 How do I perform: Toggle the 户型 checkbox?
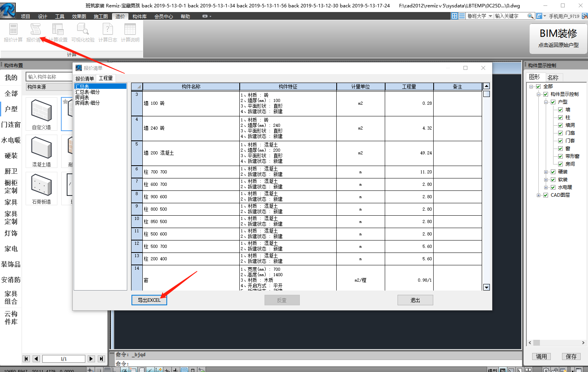coord(553,102)
